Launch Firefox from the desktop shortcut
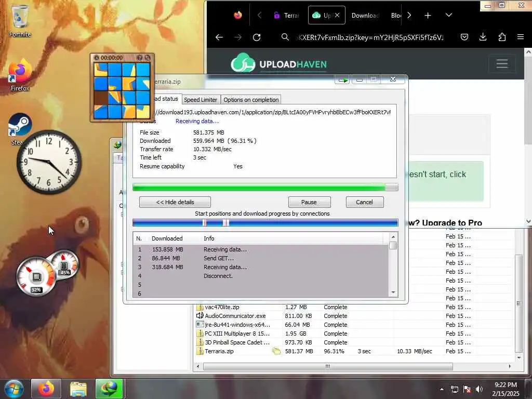 (x=20, y=75)
